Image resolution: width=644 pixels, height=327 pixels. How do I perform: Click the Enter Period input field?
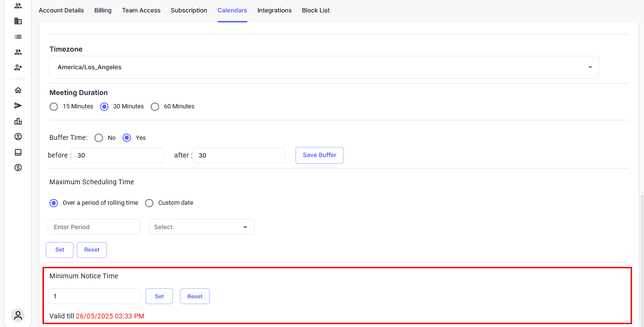point(94,227)
